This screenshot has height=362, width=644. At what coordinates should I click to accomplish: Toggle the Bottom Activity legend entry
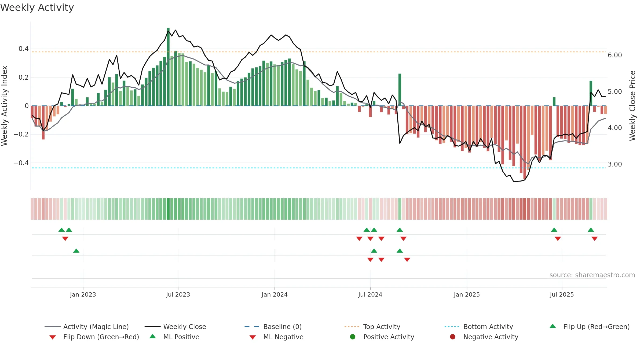click(x=479, y=327)
